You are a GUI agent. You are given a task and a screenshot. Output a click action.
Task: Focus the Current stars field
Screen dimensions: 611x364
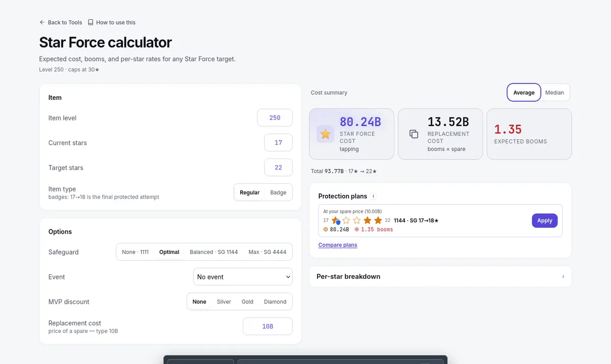tap(279, 143)
